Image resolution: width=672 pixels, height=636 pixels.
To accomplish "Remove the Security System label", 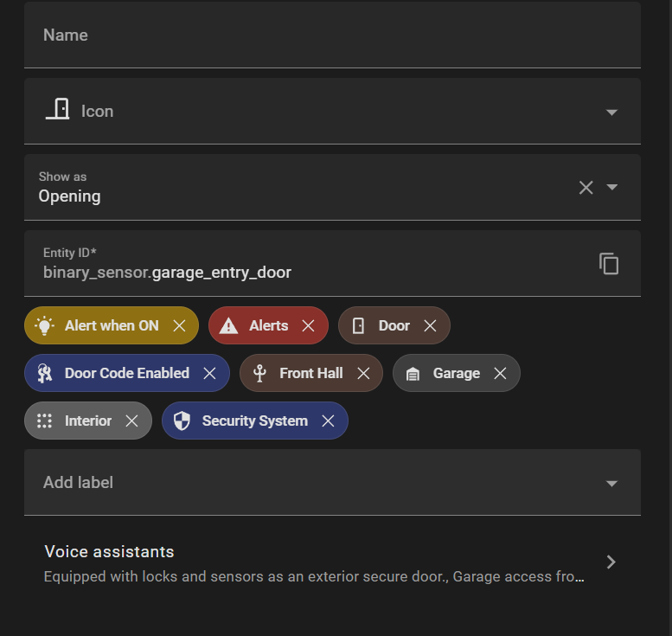I will (x=328, y=421).
